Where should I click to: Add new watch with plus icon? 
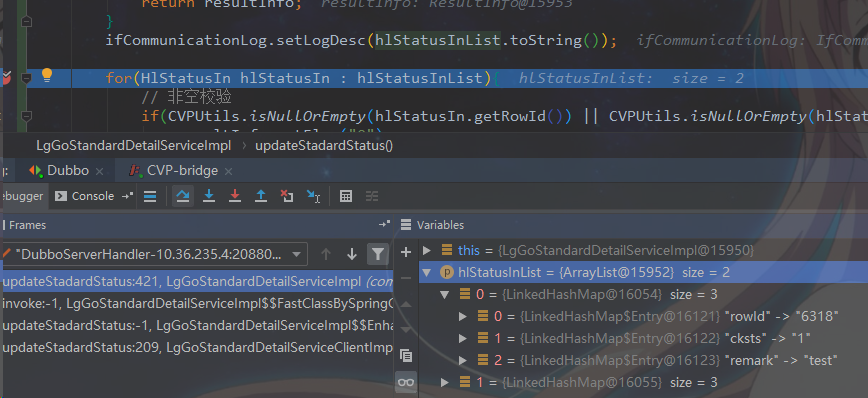point(406,252)
